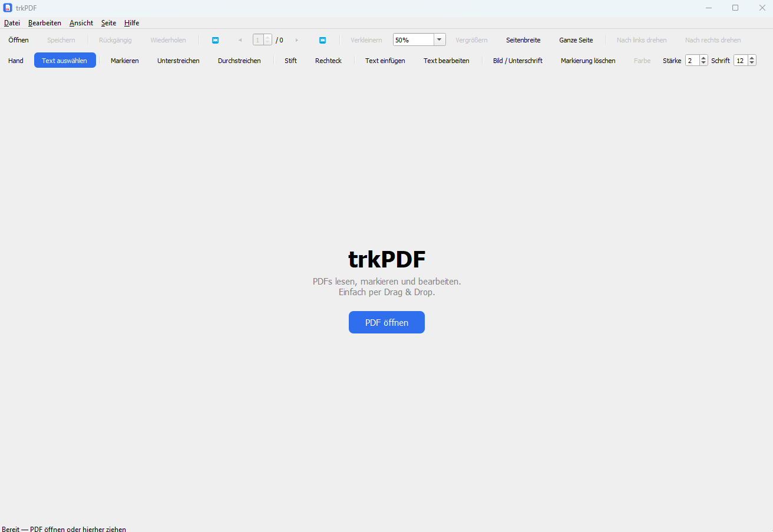The image size is (773, 532).
Task: Open the Ansicht menu
Action: coord(81,23)
